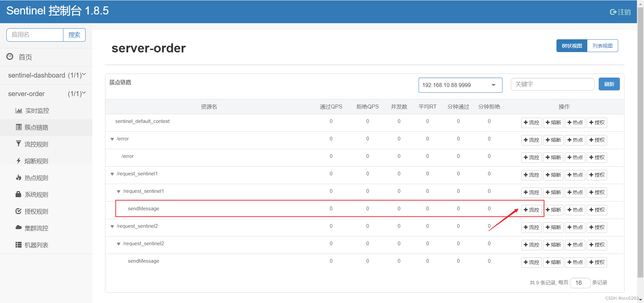Viewport: 644px width, 303px height.
Task: Open the system rules lock icon (系统规则)
Action: (18, 194)
